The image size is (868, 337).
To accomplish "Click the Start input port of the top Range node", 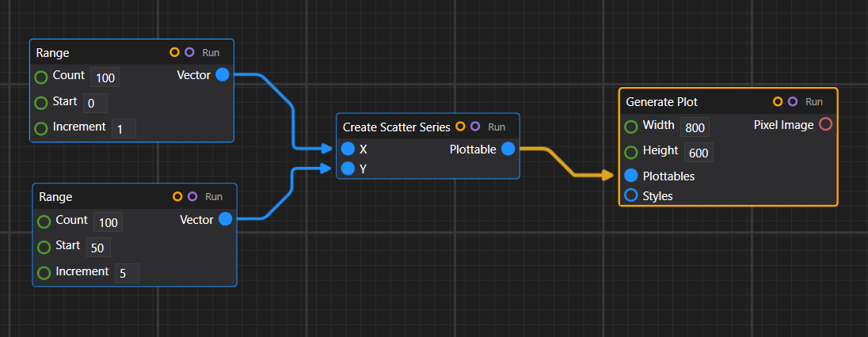I will (41, 103).
